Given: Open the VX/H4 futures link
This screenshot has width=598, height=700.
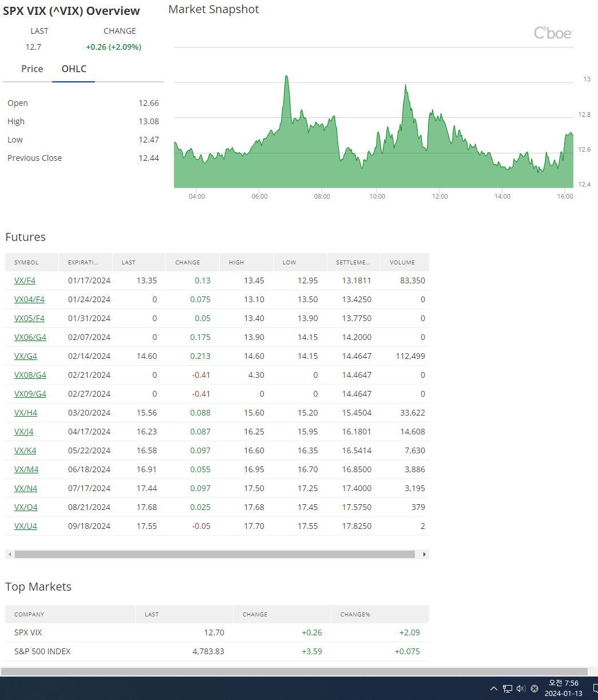Looking at the screenshot, I should (26, 413).
